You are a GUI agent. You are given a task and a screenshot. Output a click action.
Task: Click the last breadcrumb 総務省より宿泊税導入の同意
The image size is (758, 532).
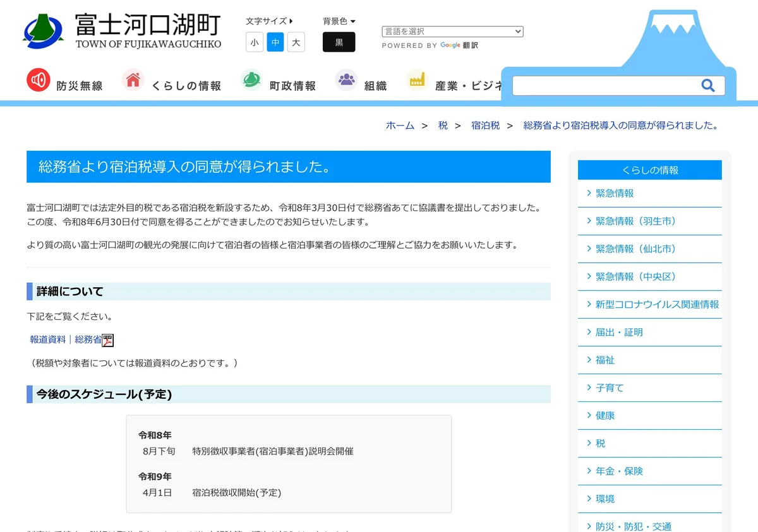pyautogui.click(x=621, y=126)
